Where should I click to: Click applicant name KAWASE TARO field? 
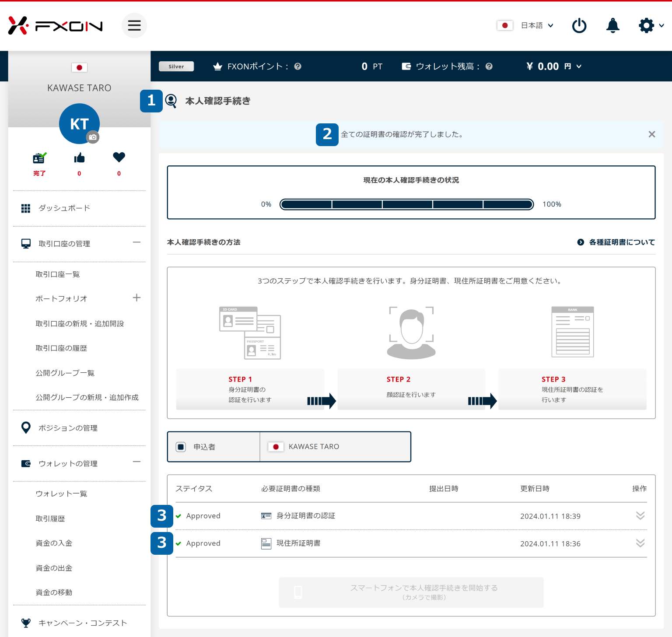pyautogui.click(x=336, y=447)
